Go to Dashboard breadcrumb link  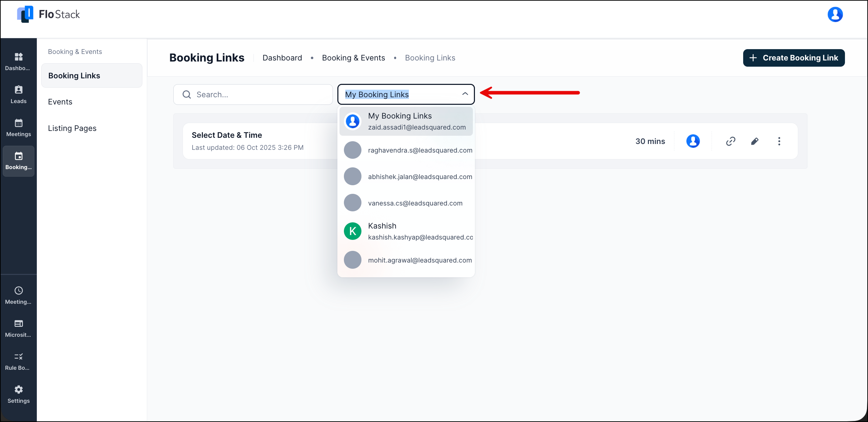click(282, 58)
